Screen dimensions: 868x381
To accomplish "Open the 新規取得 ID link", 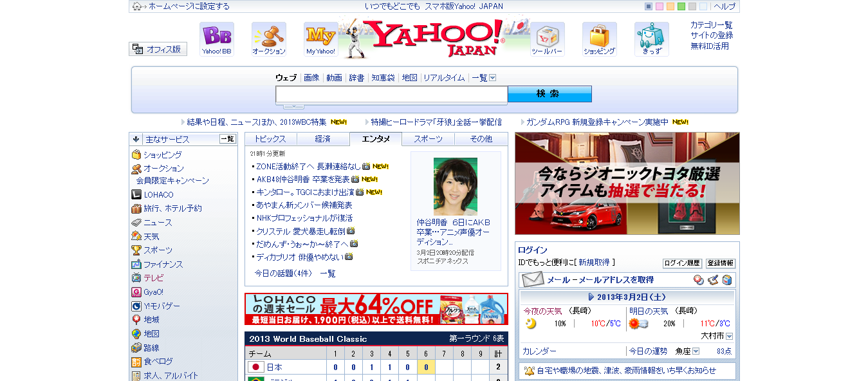I will click(x=594, y=263).
